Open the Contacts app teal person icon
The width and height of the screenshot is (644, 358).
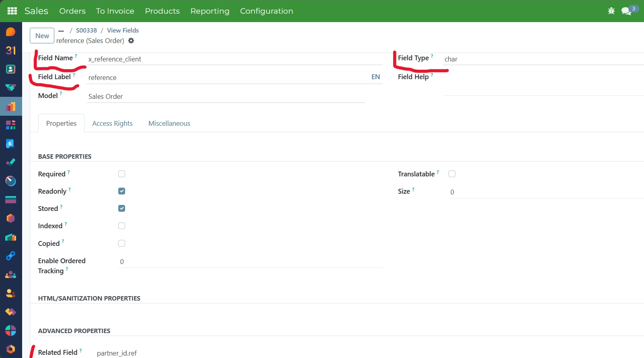click(11, 69)
